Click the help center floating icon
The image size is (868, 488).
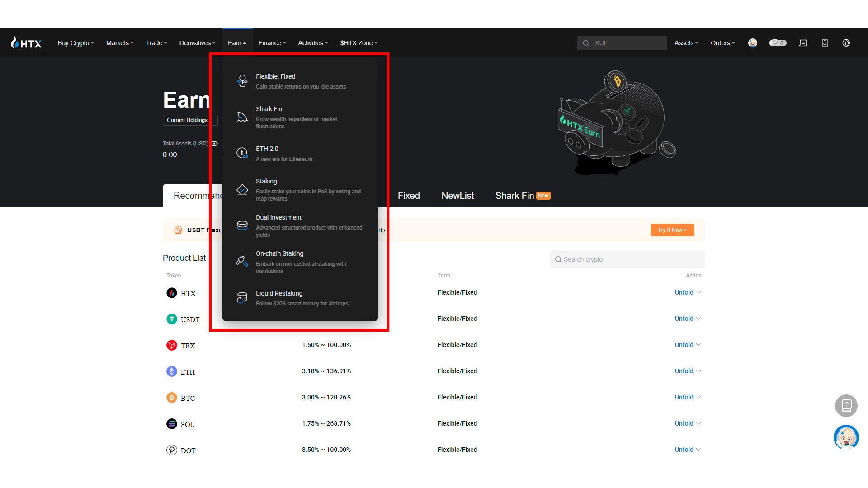pos(846,405)
